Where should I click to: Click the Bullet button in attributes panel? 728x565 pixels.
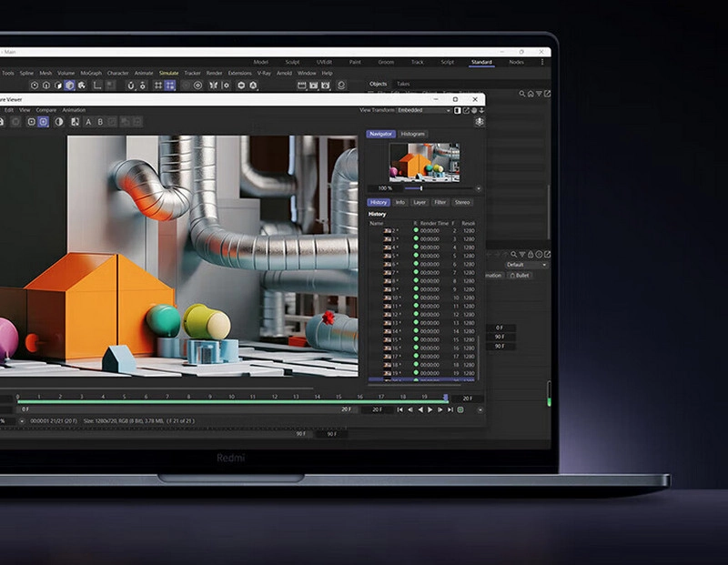tap(521, 275)
